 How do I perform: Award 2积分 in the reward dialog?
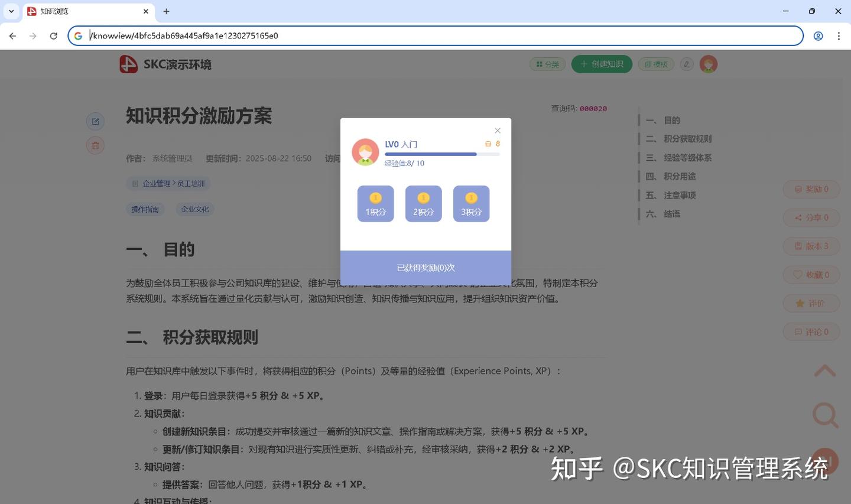(x=423, y=204)
